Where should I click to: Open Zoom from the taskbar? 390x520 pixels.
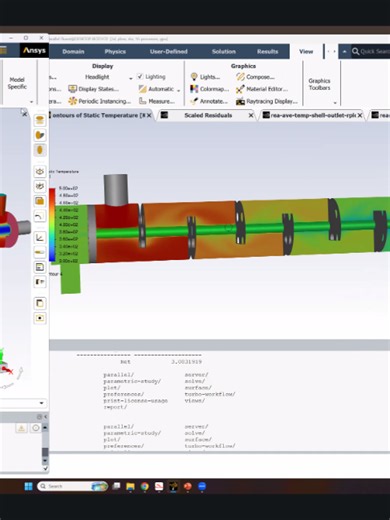[202, 487]
